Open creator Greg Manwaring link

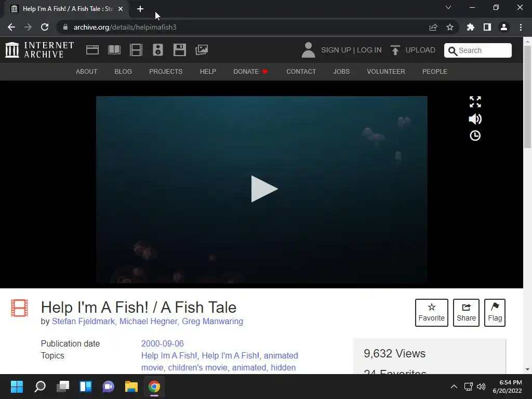coord(212,321)
